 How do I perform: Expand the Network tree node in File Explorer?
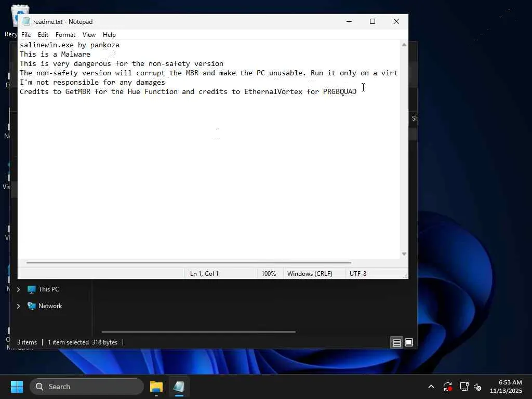click(x=18, y=306)
